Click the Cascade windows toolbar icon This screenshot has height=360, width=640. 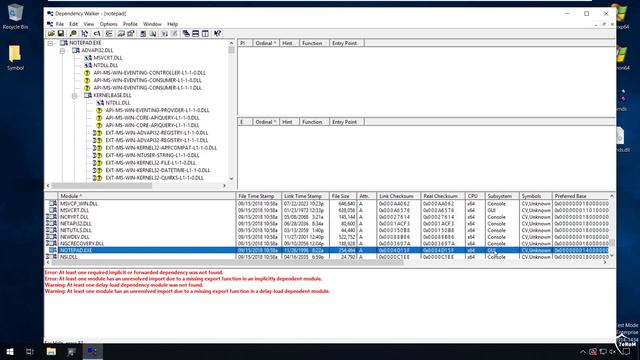186,33
